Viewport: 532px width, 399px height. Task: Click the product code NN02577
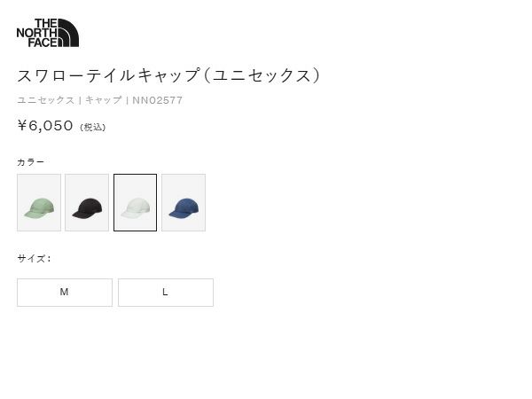[158, 100]
